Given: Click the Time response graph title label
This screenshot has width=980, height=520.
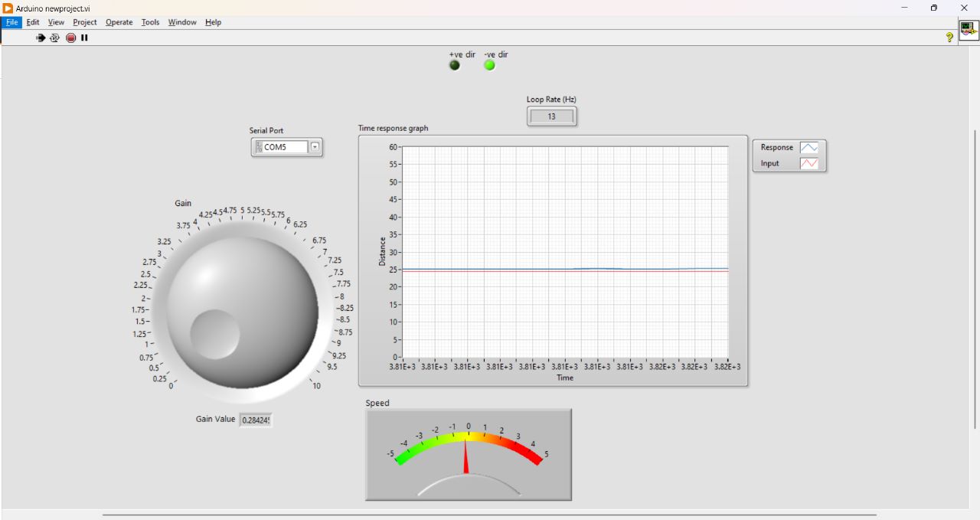Looking at the screenshot, I should 394,129.
